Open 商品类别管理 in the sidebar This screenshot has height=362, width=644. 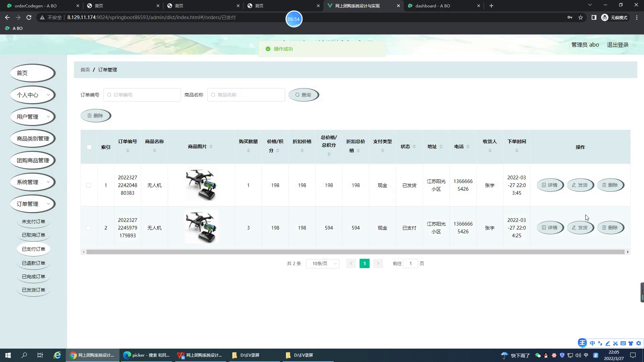33,138
